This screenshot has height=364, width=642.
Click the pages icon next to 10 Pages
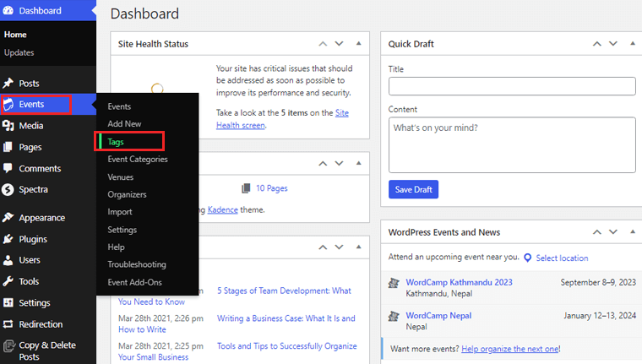(x=246, y=188)
